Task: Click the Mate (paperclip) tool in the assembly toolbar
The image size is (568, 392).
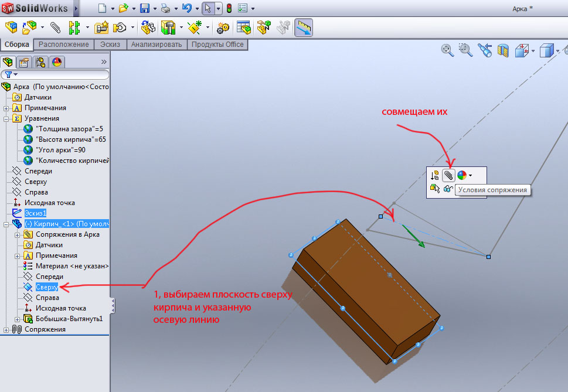Action: 55,27
